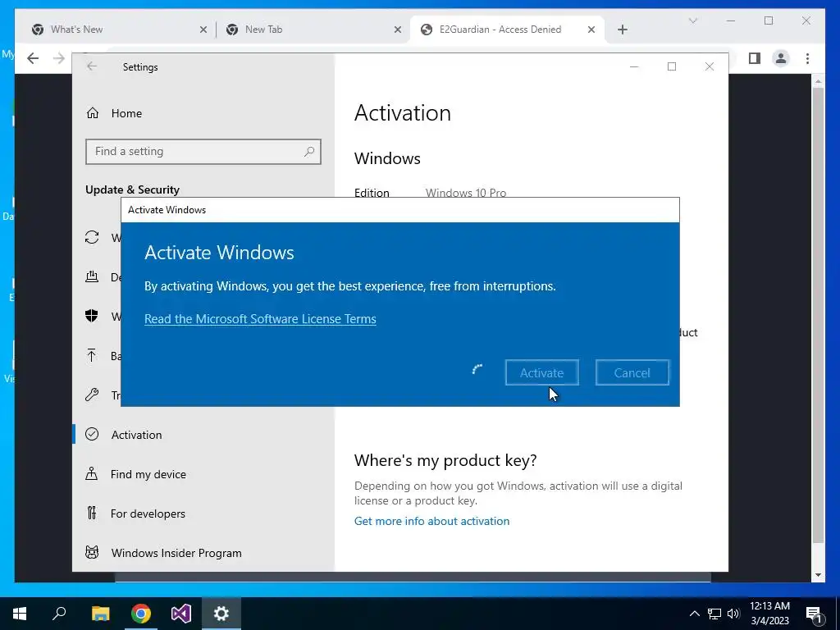Close the E2Guardian Chrome tab
Viewport: 840px width, 630px height.
tap(591, 30)
